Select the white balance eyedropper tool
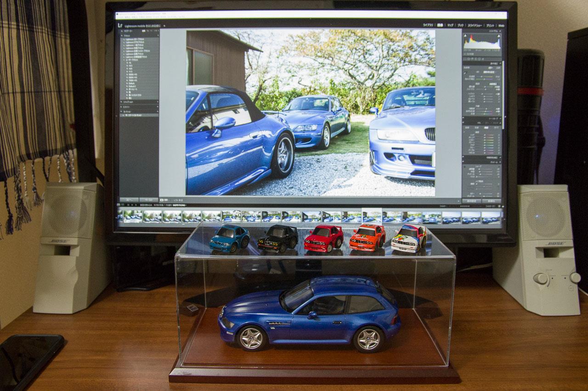This screenshot has height=391, width=588. tap(464, 72)
